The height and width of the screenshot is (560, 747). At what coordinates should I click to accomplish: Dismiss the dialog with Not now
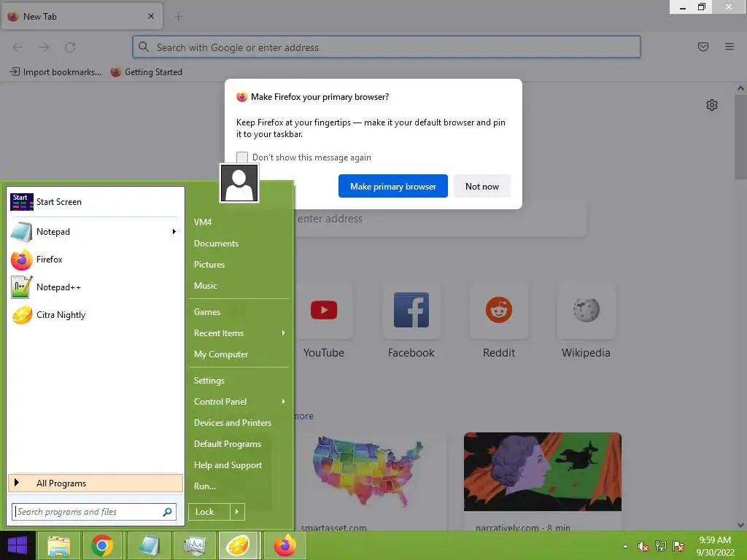point(482,186)
